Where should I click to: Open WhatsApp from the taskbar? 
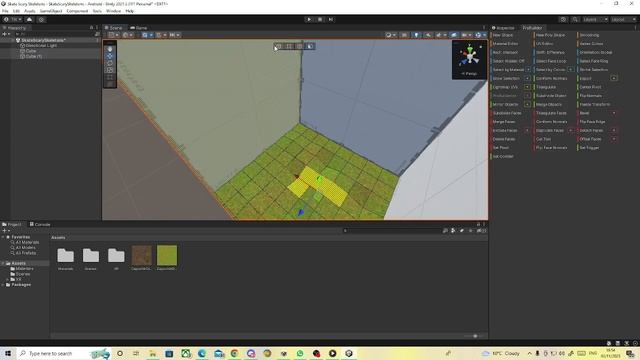pyautogui.click(x=300, y=353)
